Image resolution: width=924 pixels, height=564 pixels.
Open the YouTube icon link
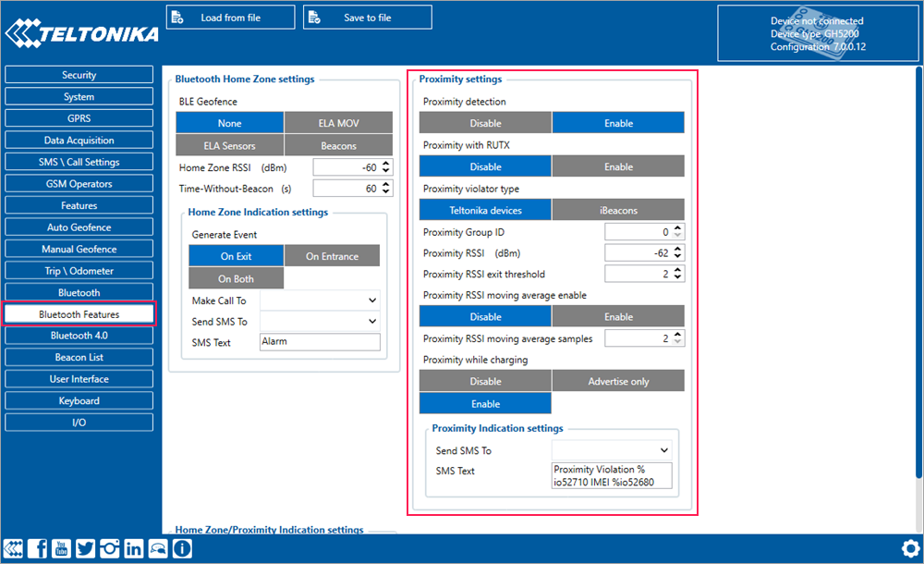click(63, 548)
